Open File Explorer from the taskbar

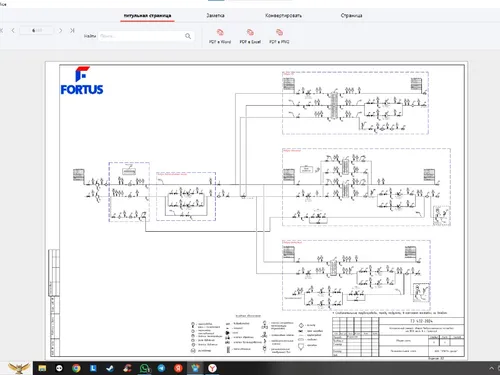pos(42,368)
